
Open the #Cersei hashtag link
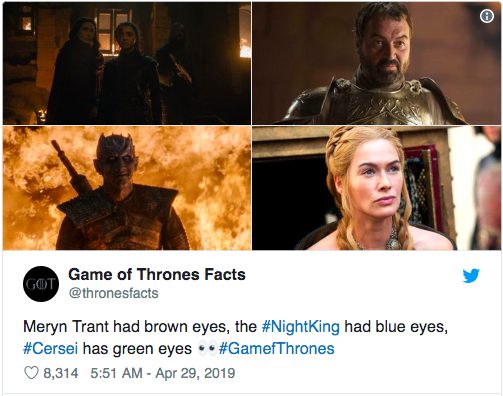[x=50, y=349]
